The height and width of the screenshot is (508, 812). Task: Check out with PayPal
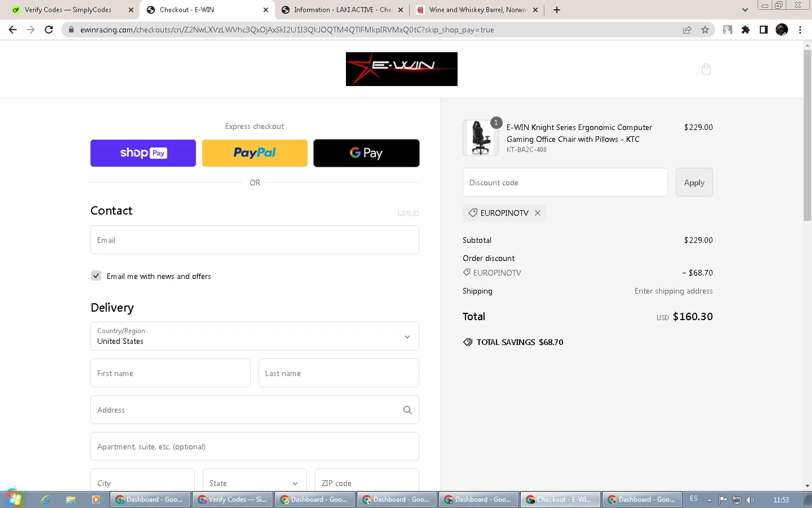tap(254, 153)
